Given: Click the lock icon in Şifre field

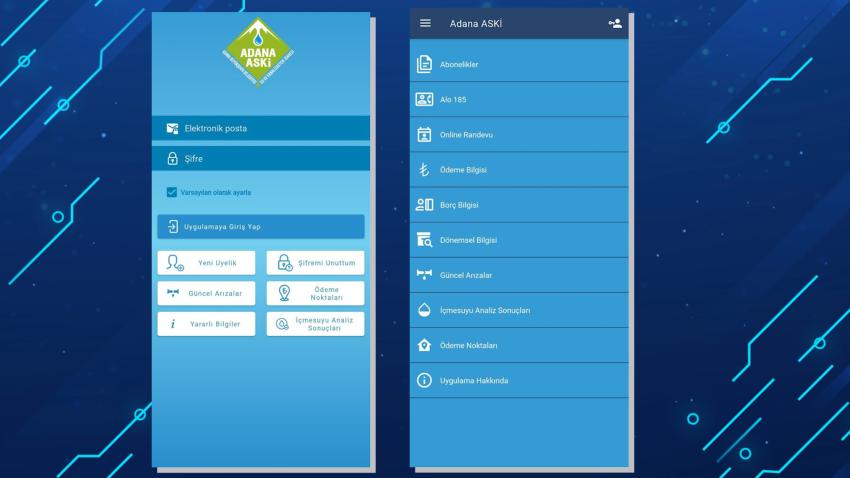Looking at the screenshot, I should (x=172, y=158).
